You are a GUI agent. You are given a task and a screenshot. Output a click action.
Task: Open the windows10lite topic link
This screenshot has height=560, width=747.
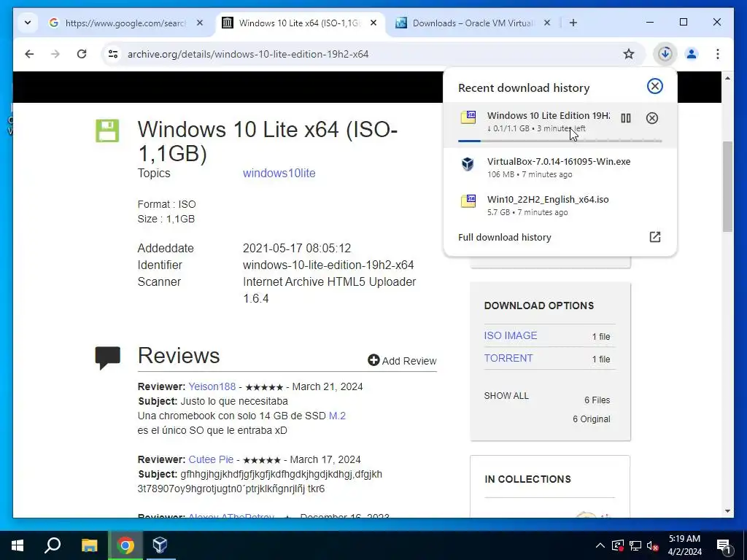click(279, 173)
